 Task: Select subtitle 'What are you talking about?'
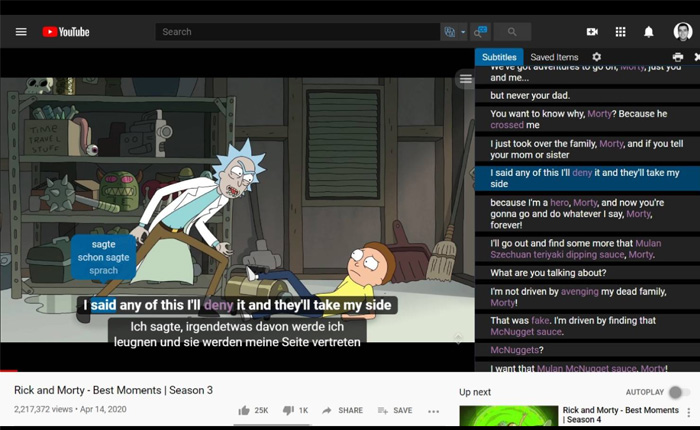point(587,273)
